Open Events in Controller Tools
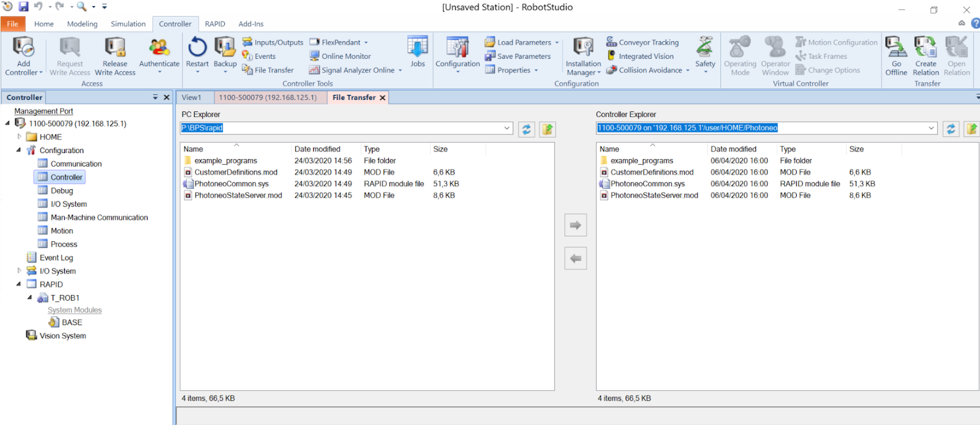980x425 pixels. click(x=259, y=56)
